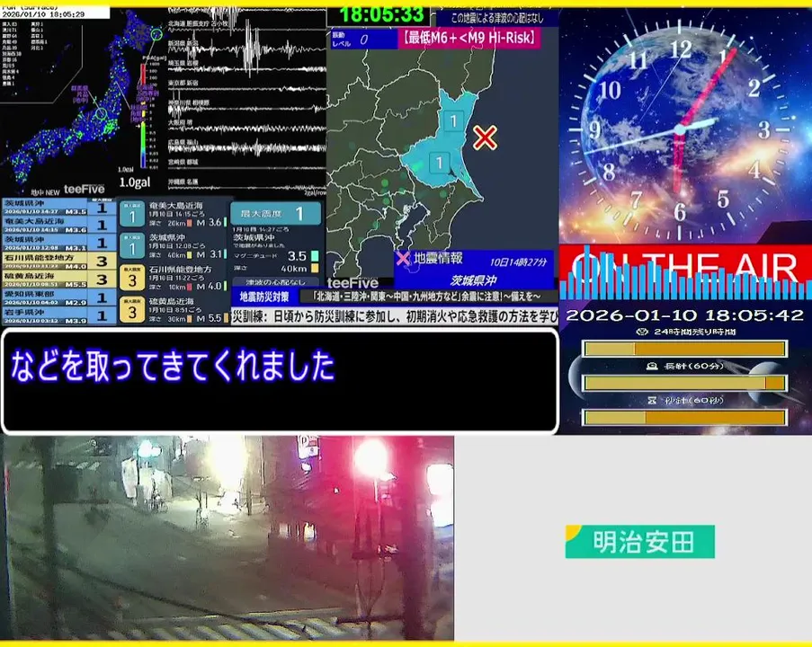Click the 沖縄県 waveform row
The image size is (812, 647).
[246, 184]
